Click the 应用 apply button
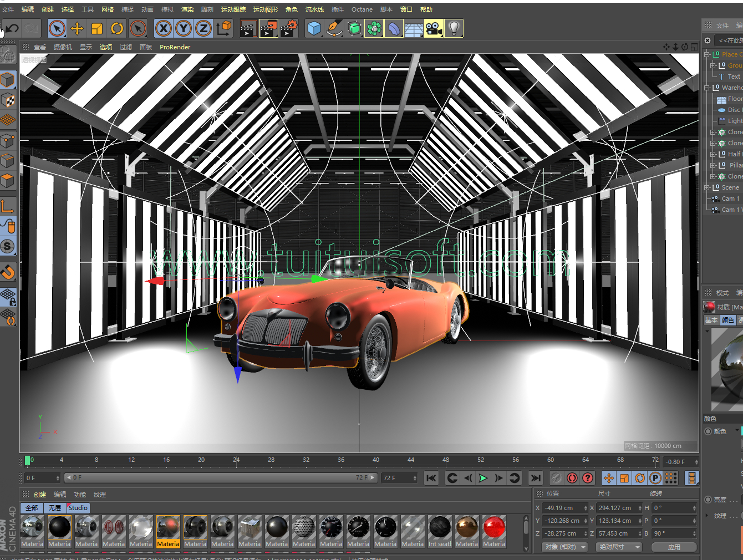The height and width of the screenshot is (560, 743). [674, 547]
